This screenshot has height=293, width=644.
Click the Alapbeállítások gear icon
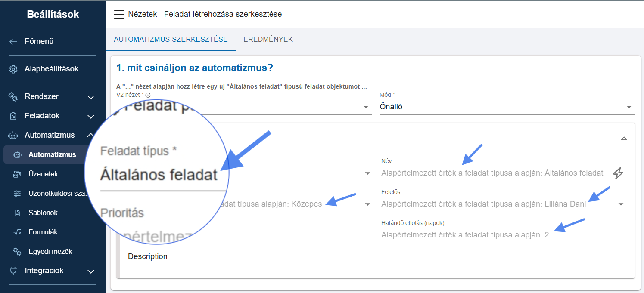tap(13, 69)
